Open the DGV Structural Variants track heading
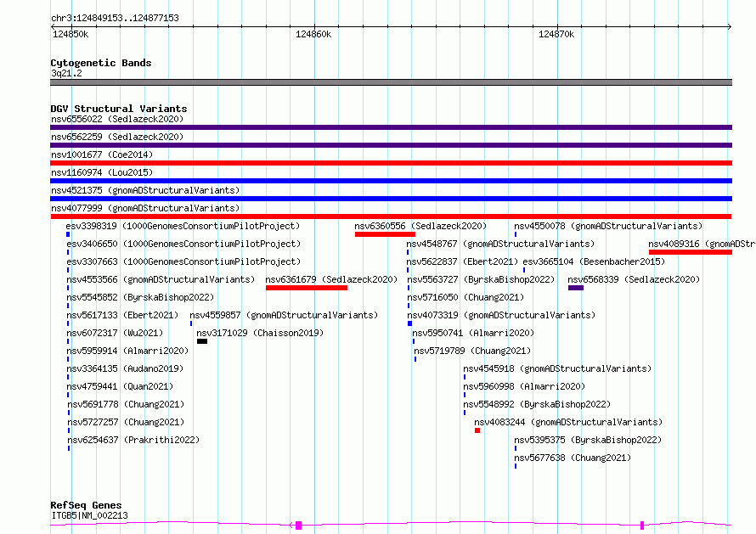The image size is (756, 534). 119,109
